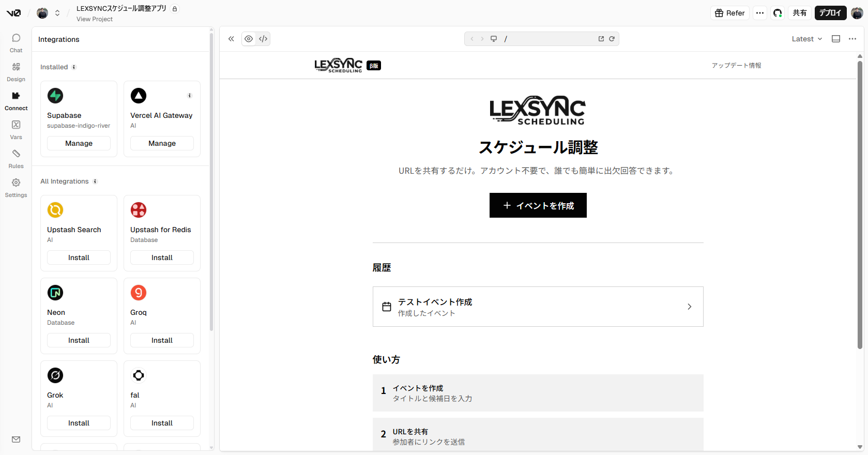This screenshot has width=868, height=455.
Task: Click the Neon logo icon
Action: coord(55,293)
